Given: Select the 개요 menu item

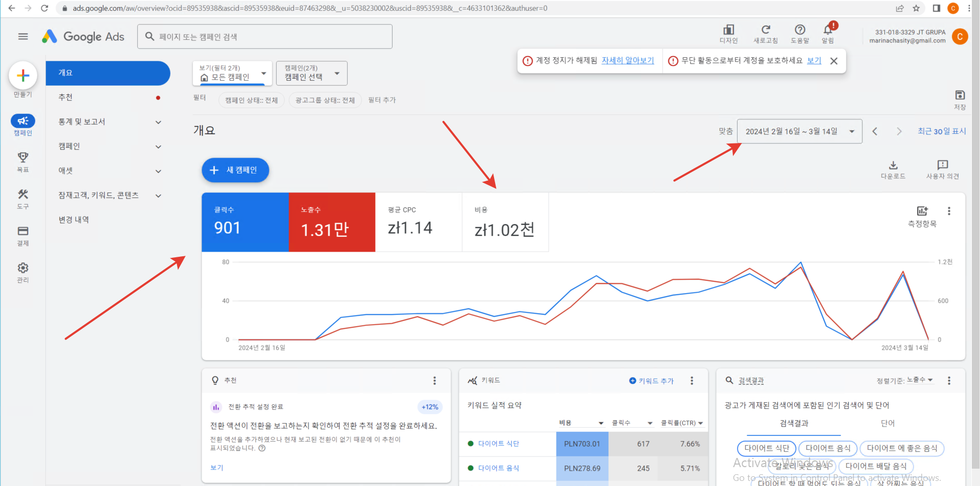Looking at the screenshot, I should [x=108, y=73].
